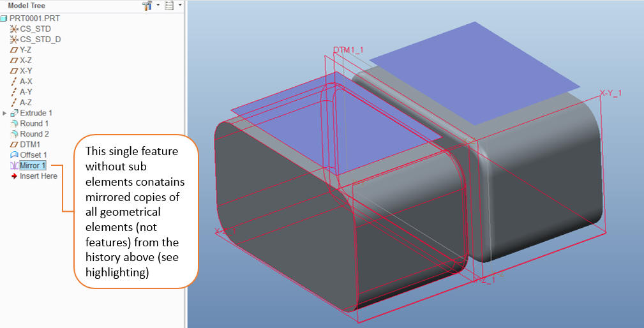Open dropdown arrow next to settings tool icon
Image resolution: width=644 pixels, height=328 pixels.
(158, 5)
